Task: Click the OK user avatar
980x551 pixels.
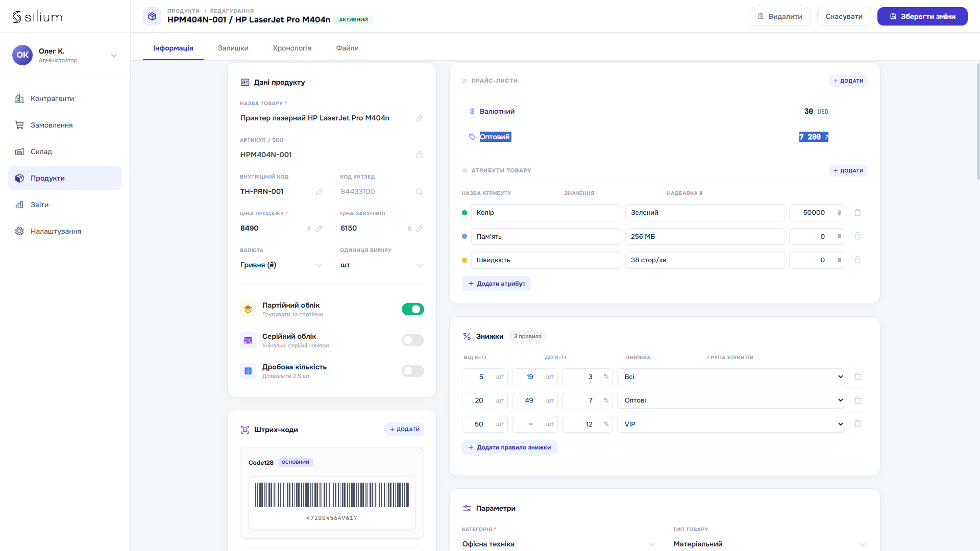Action: click(x=22, y=55)
